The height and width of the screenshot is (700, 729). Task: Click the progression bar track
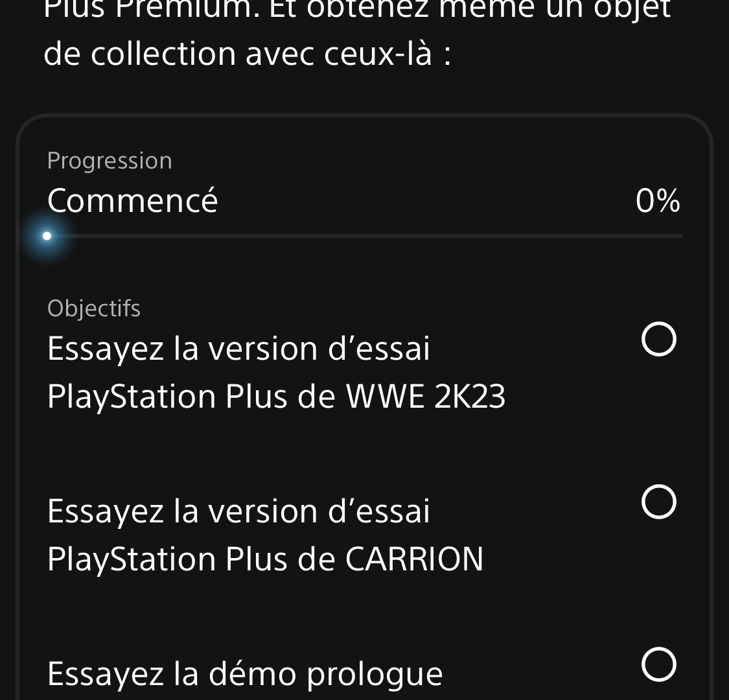click(x=364, y=237)
